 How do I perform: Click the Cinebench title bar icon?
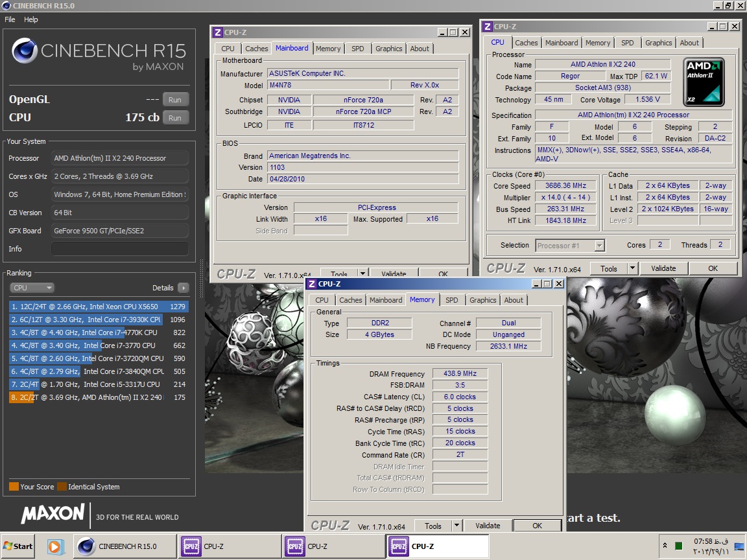[6, 6]
